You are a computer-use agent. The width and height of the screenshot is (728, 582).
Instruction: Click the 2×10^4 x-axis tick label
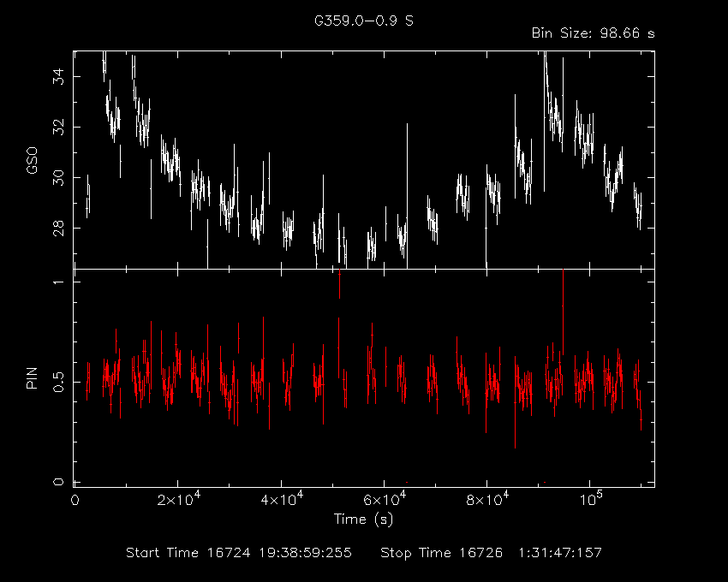(179, 498)
